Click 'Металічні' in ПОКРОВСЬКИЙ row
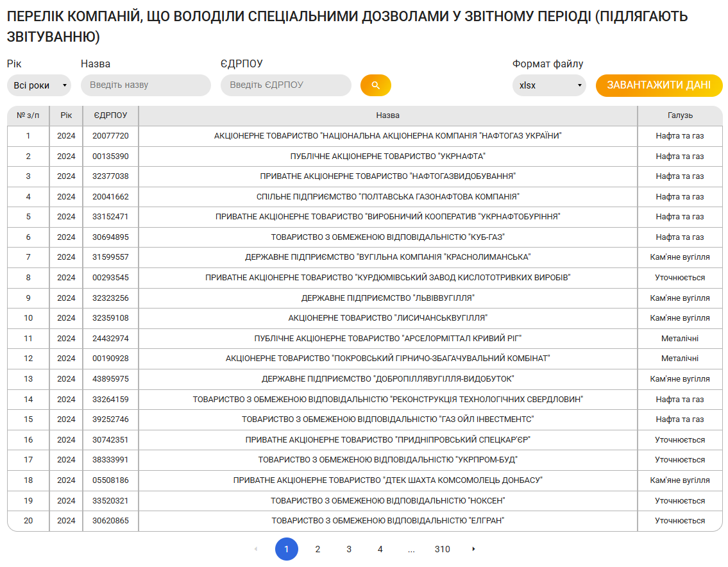The height and width of the screenshot is (567, 728). [680, 359]
